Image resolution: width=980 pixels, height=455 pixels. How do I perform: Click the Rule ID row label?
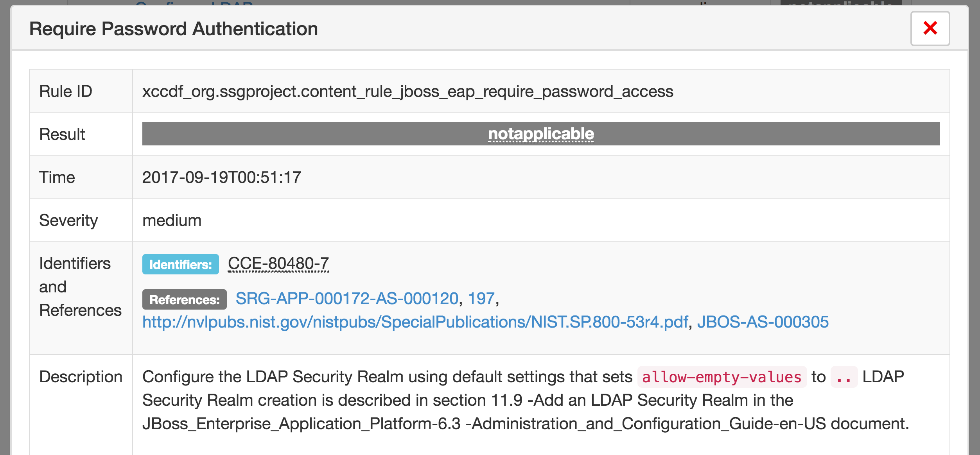(66, 91)
